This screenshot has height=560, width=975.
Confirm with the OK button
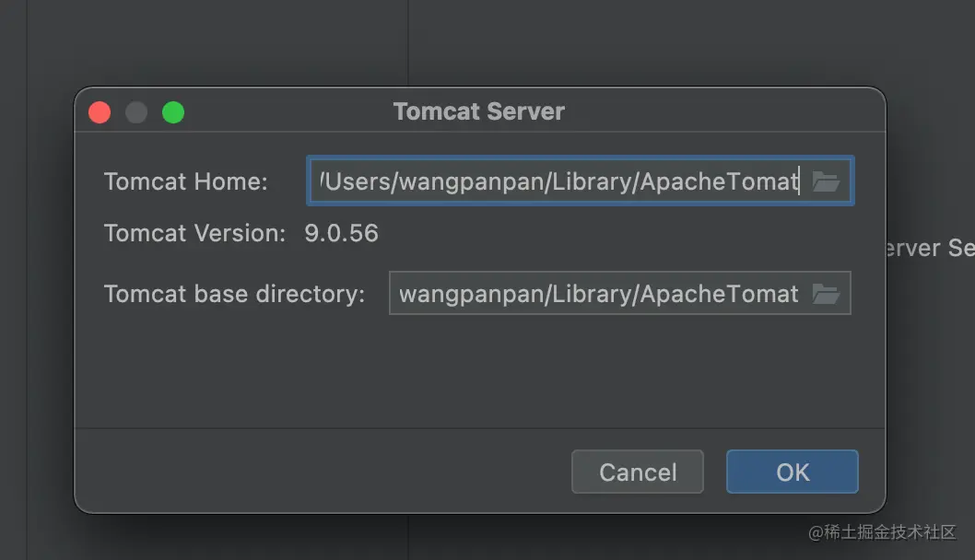792,472
